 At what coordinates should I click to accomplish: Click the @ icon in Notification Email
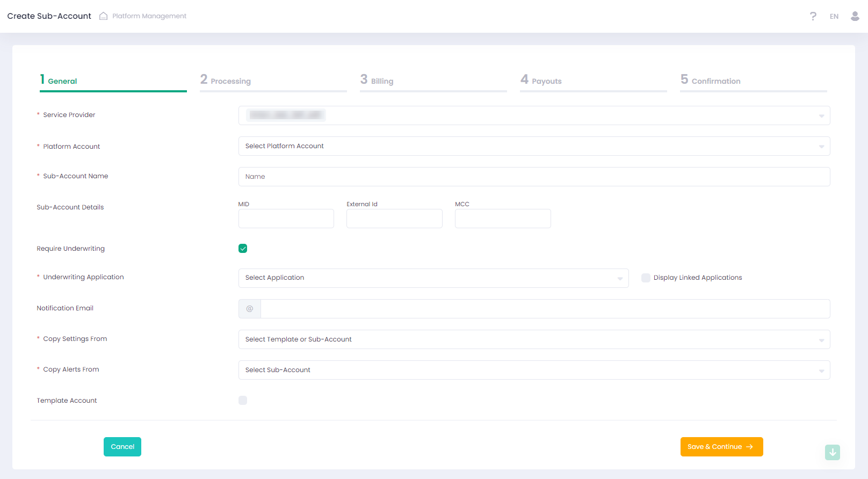pyautogui.click(x=250, y=309)
